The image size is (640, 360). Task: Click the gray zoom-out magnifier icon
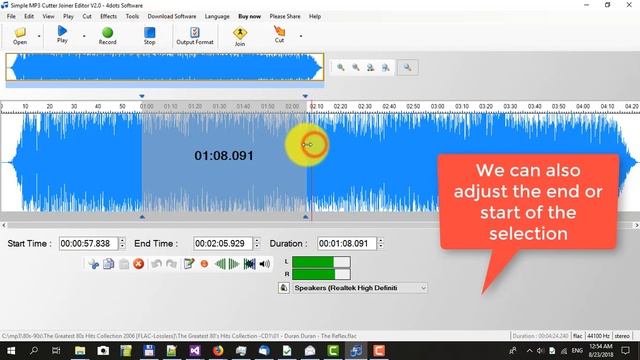356,67
